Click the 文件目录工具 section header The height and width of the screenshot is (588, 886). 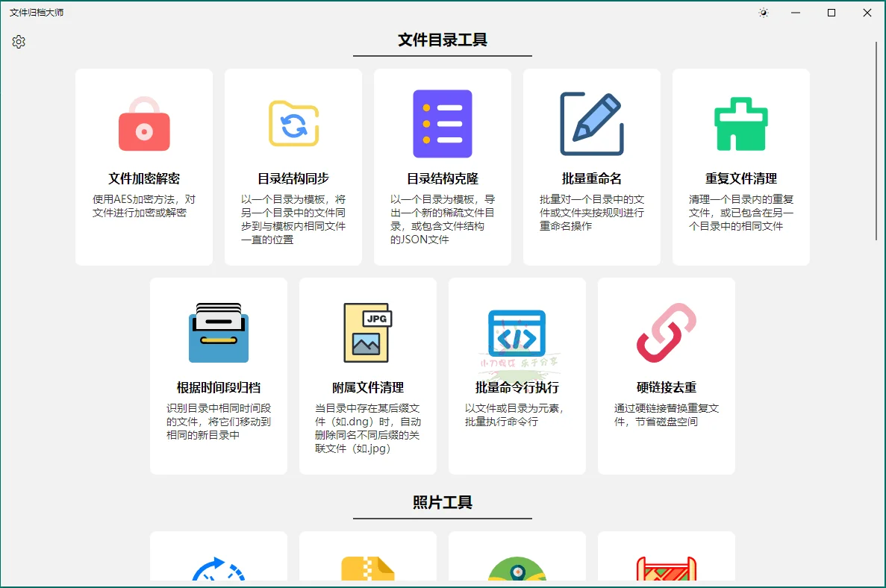pyautogui.click(x=442, y=40)
